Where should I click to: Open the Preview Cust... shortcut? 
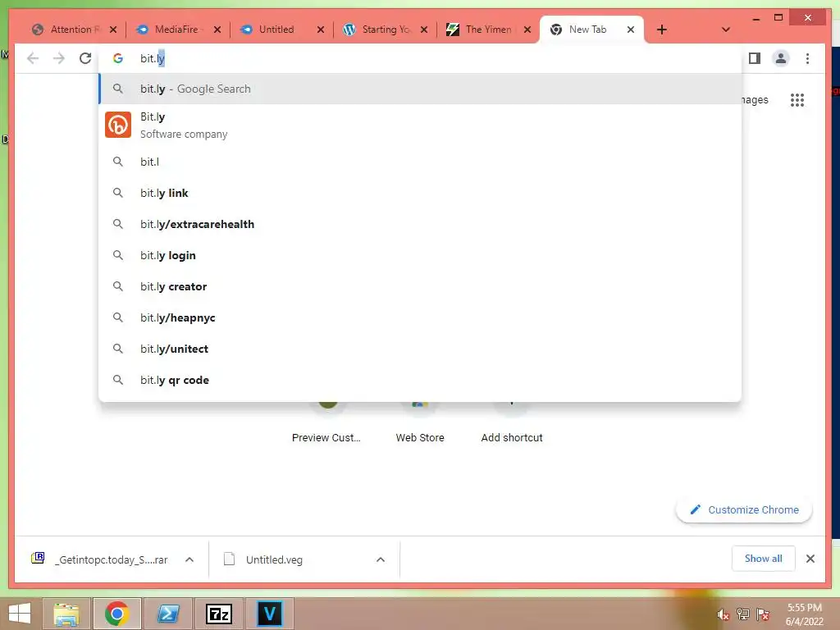pyautogui.click(x=326, y=438)
